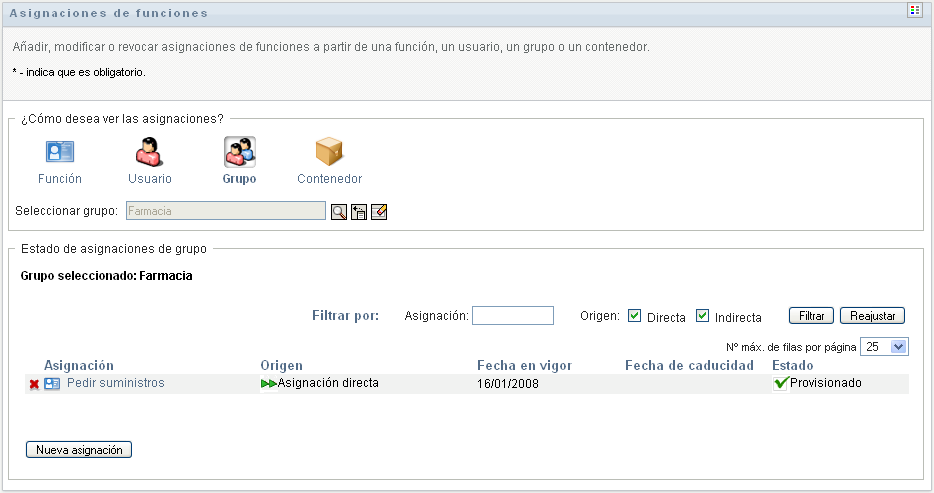Image resolution: width=934 pixels, height=493 pixels.
Task: Click the Grupo seleccionado: Farmacia text
Action: click(x=107, y=276)
